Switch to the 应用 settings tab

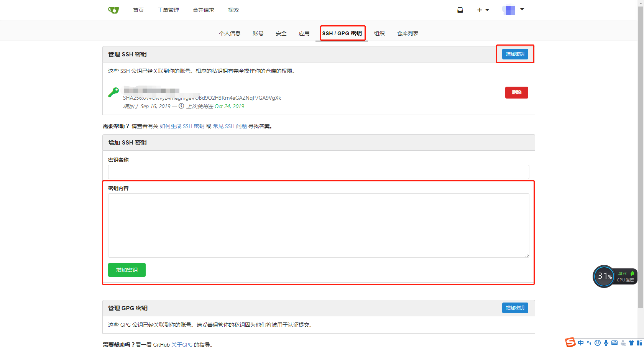[304, 33]
